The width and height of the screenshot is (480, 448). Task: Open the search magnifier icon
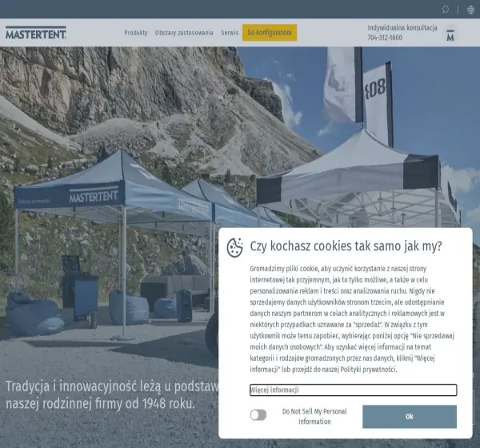pyautogui.click(x=446, y=10)
